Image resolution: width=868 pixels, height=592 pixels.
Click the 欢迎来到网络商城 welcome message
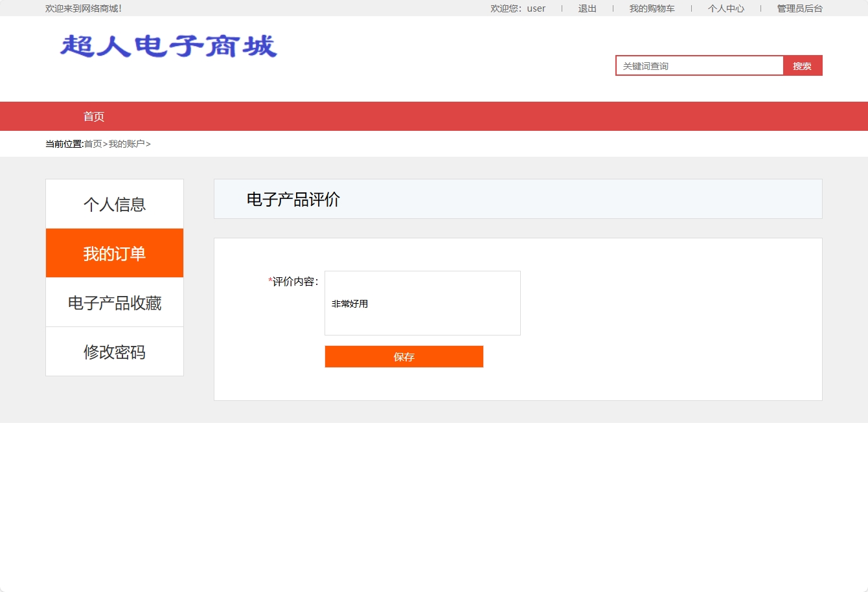[x=82, y=8]
